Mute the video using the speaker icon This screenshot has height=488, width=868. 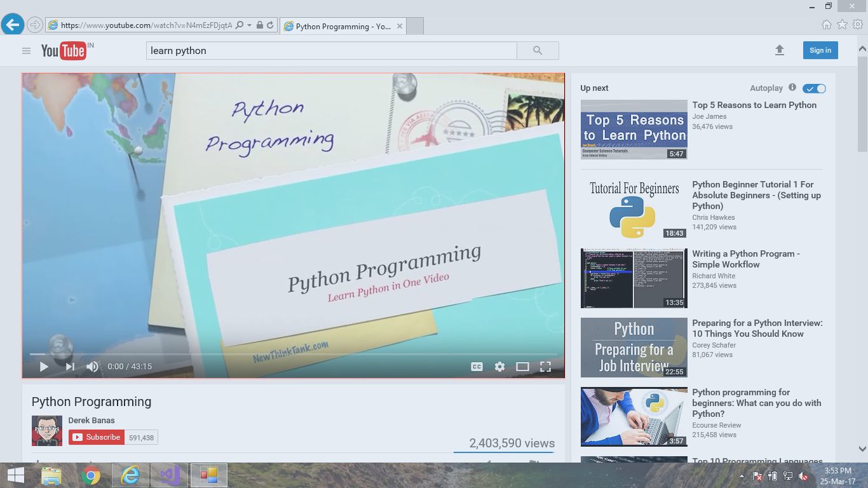(x=93, y=367)
